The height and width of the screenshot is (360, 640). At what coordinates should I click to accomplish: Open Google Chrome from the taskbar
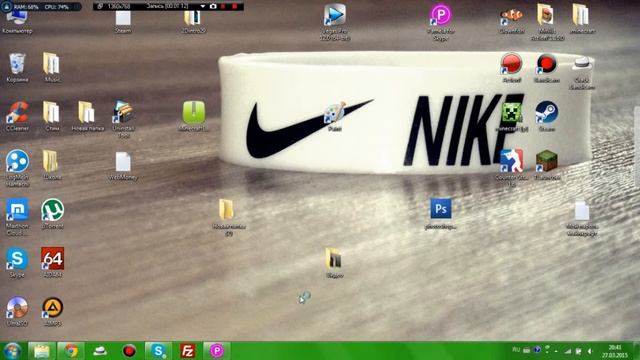click(71, 351)
